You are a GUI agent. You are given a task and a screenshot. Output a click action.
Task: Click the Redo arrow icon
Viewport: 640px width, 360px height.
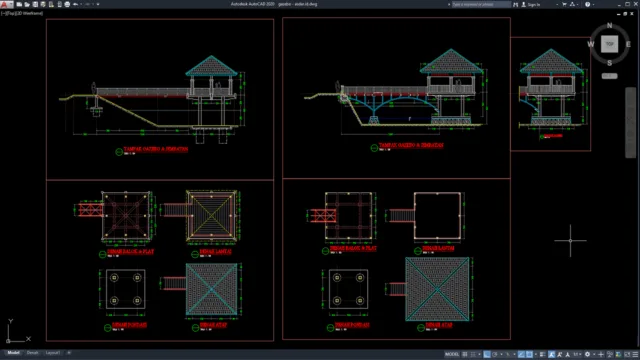pyautogui.click(x=87, y=4)
